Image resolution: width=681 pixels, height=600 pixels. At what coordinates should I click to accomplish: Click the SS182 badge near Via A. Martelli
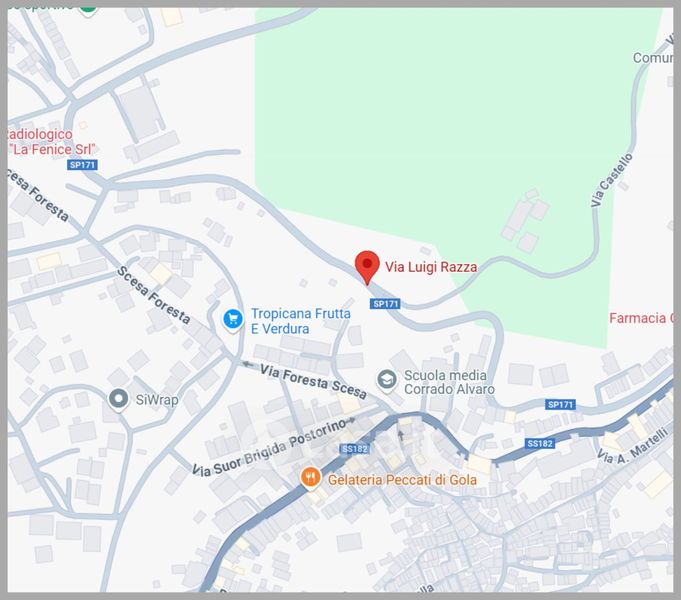(x=539, y=443)
